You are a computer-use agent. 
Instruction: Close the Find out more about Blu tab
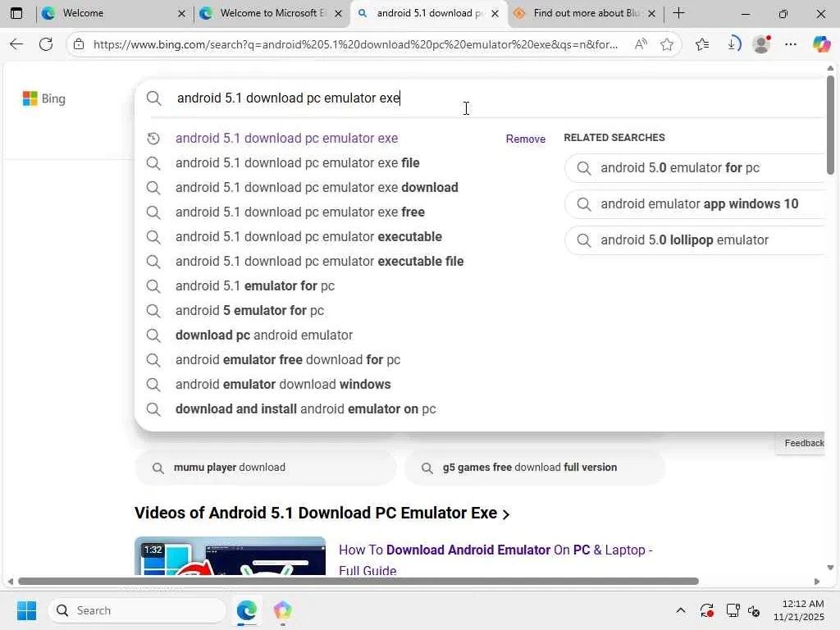point(651,13)
